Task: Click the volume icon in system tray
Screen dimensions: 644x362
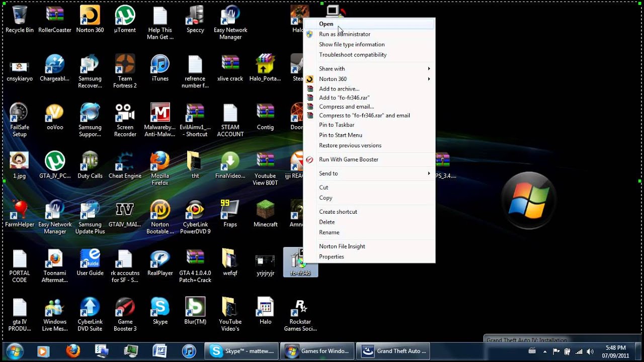Action: pos(590,351)
